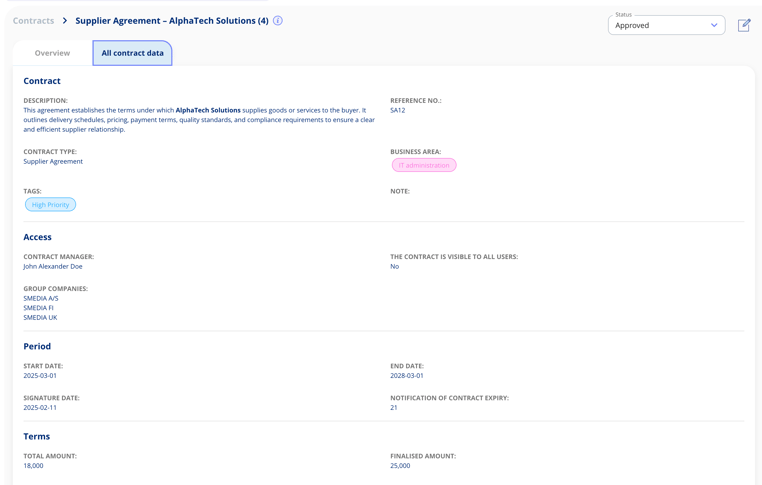This screenshot has height=485, width=762.
Task: Go back to Contracts breadcrumb link
Action: click(x=33, y=21)
